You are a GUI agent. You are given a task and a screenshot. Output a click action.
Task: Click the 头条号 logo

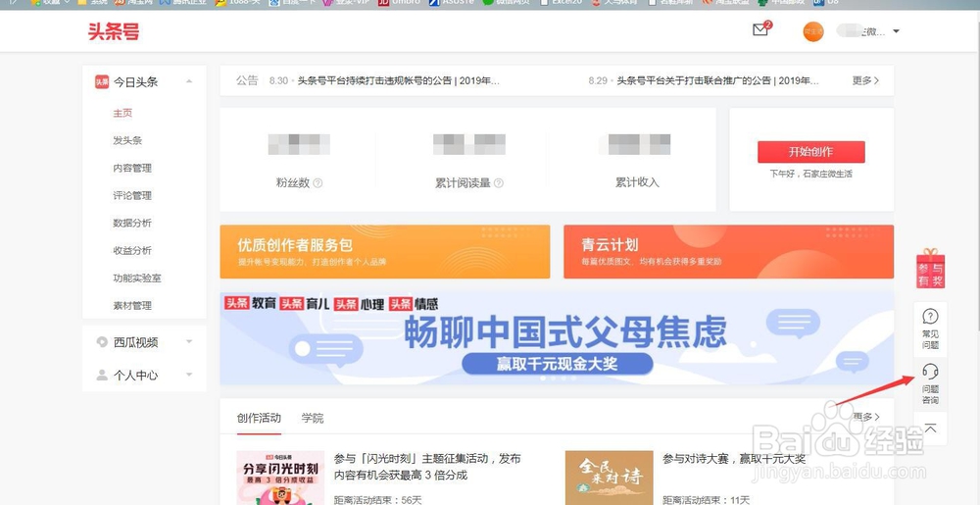pos(113,31)
